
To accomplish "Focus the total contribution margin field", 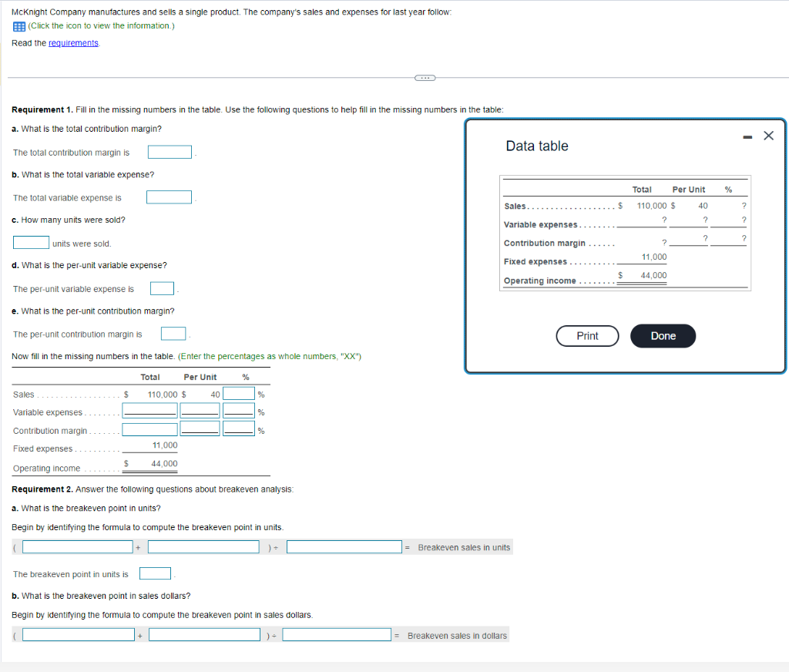I will [170, 152].
